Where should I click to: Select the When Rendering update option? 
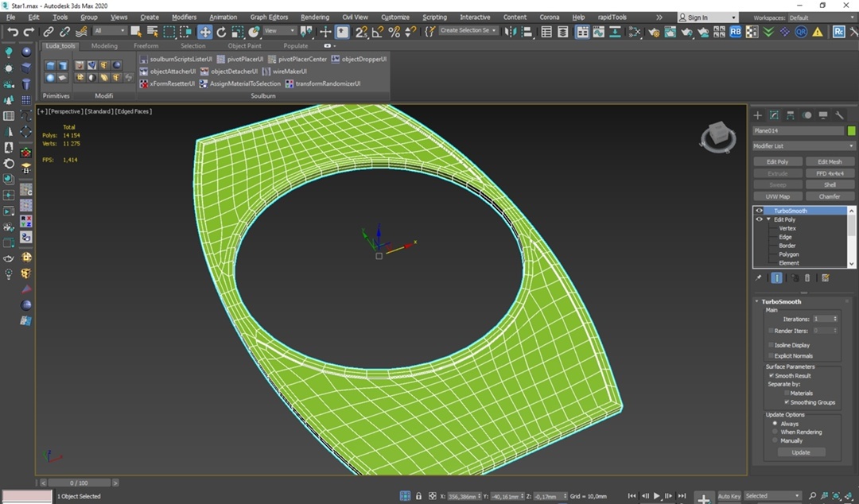pyautogui.click(x=775, y=432)
